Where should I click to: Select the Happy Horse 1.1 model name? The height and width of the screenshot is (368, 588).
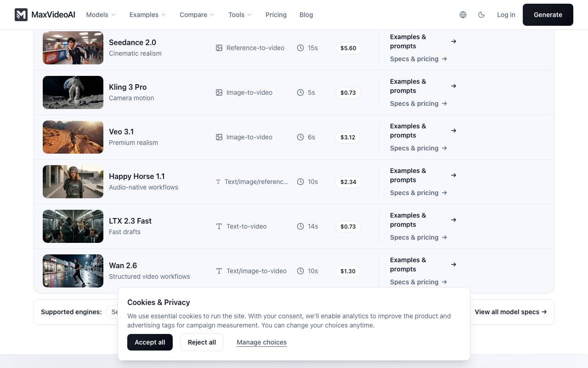[x=137, y=176]
